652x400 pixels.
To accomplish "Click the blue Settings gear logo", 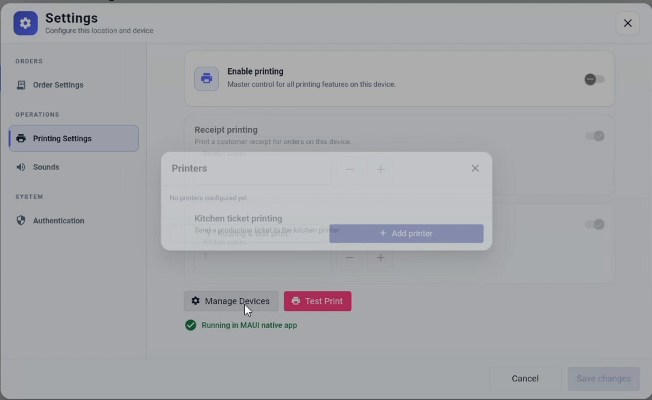I will tap(25, 23).
